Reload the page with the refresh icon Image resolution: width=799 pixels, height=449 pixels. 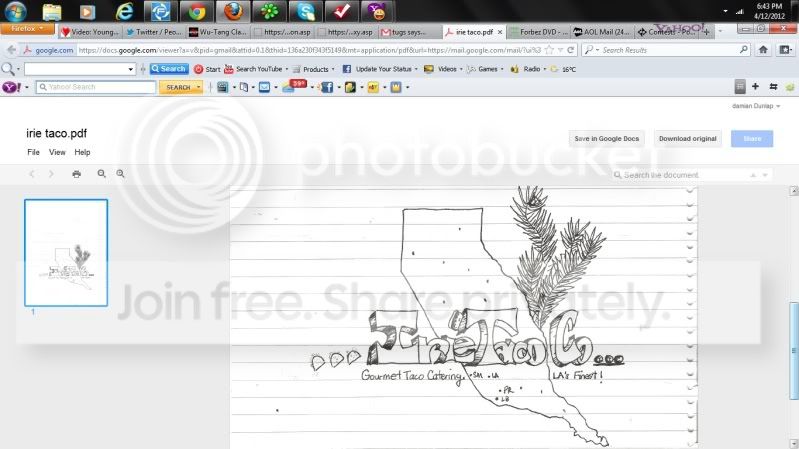[x=571, y=50]
